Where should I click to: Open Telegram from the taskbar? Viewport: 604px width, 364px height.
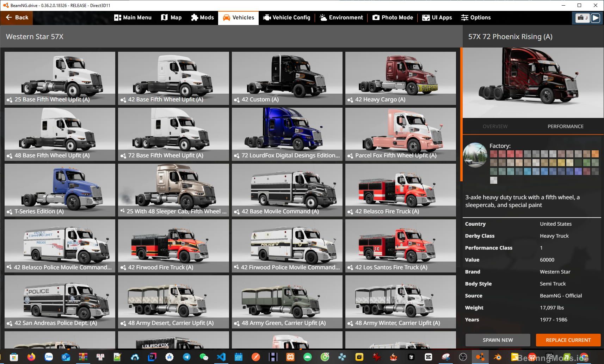pos(187,357)
